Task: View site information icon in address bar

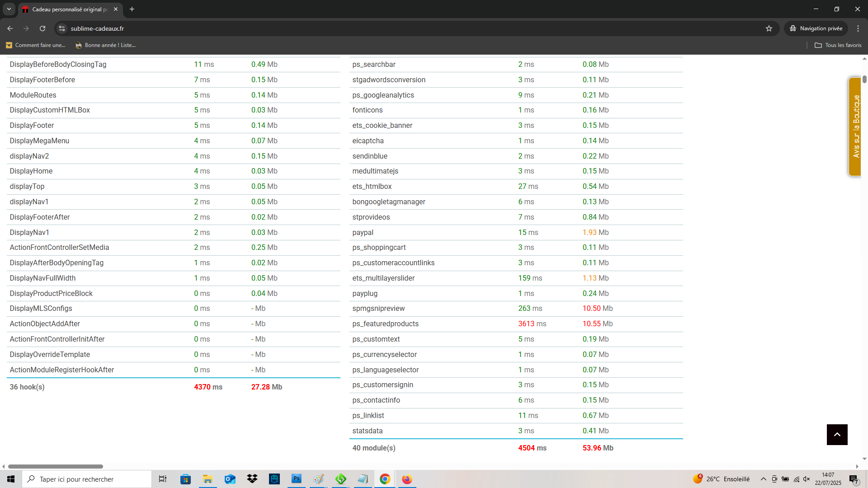Action: (x=62, y=28)
